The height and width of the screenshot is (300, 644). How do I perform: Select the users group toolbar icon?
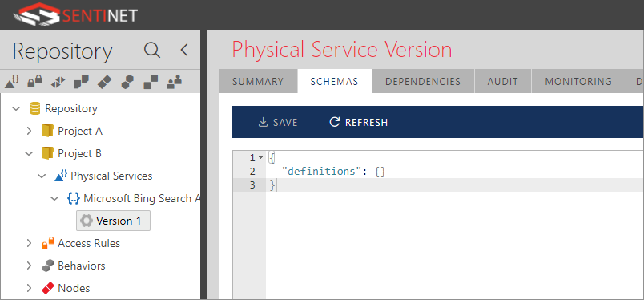click(174, 82)
